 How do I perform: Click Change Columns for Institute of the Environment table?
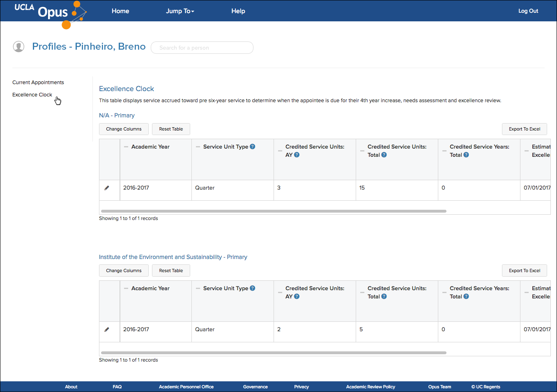124,271
